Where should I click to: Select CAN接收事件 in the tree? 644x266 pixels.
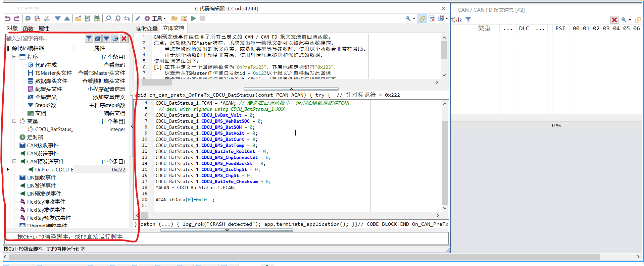[43, 145]
